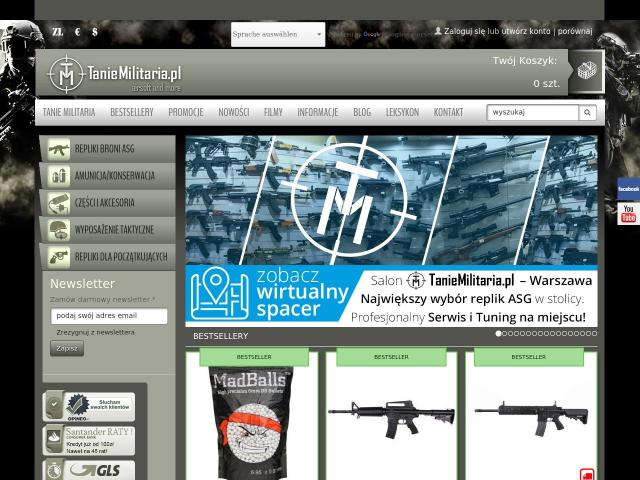Screen dimensions: 640x480
Task: Click Zrezygnuj z newslettera link
Action: pos(96,332)
